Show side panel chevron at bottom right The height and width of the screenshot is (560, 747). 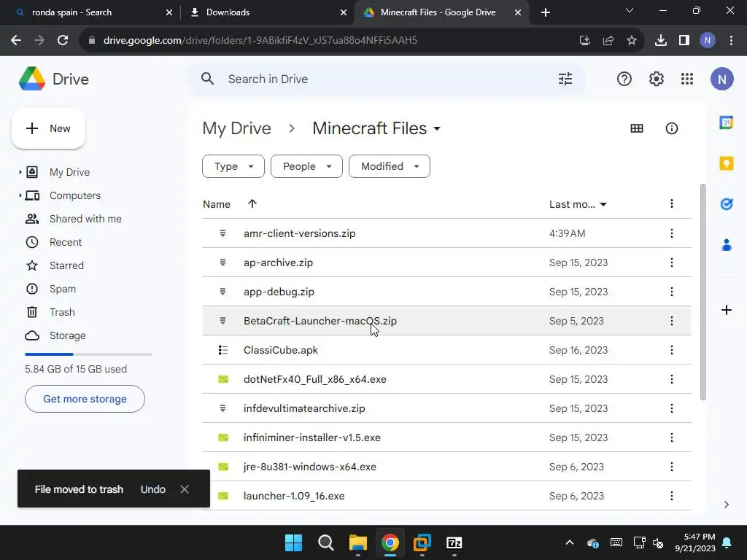(x=726, y=505)
